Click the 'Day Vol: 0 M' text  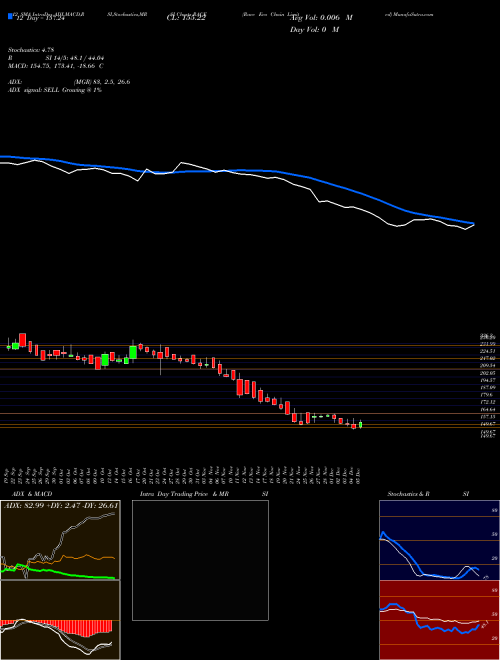[314, 29]
